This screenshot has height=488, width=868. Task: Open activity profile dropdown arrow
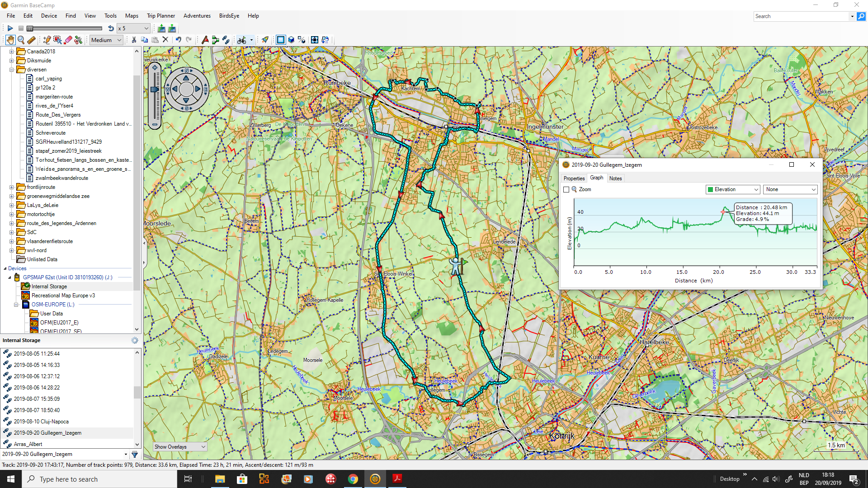pos(251,40)
